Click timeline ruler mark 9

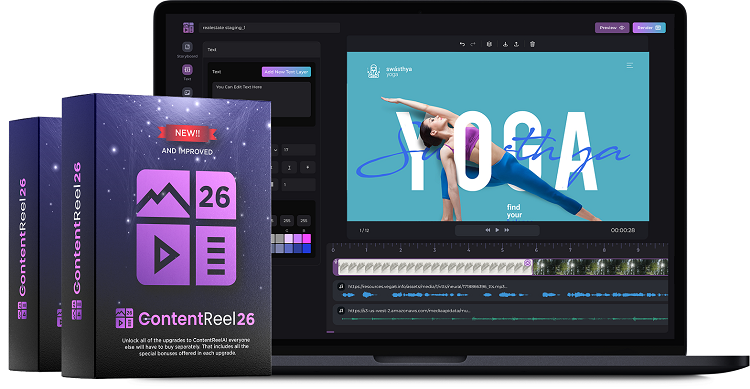(x=638, y=250)
